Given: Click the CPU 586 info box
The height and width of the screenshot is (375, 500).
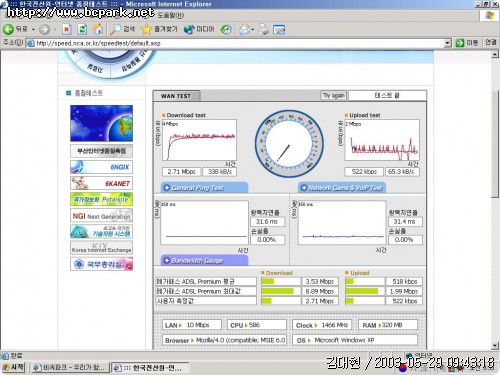Looking at the screenshot, I should coord(257,325).
